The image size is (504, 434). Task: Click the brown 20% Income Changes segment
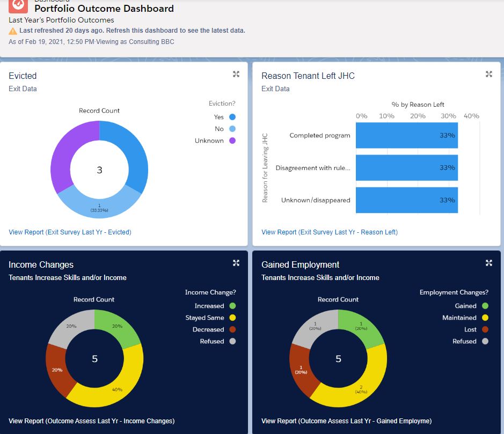[57, 370]
